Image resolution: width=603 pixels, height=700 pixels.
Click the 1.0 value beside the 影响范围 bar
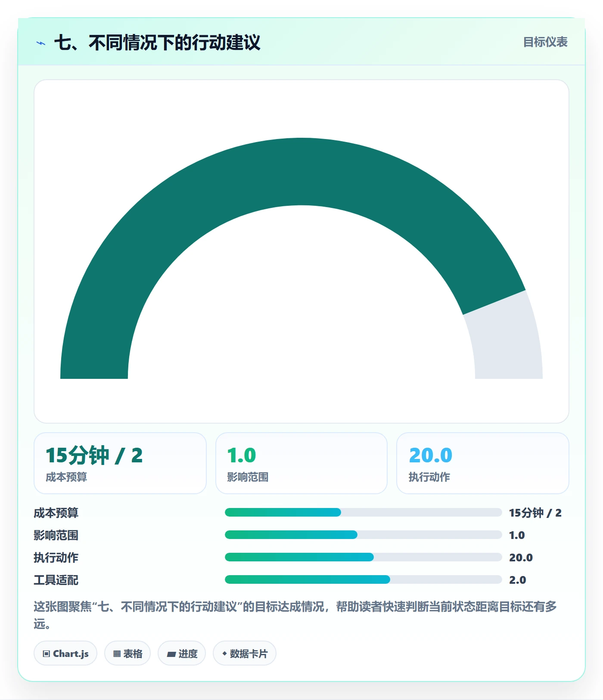point(517,535)
